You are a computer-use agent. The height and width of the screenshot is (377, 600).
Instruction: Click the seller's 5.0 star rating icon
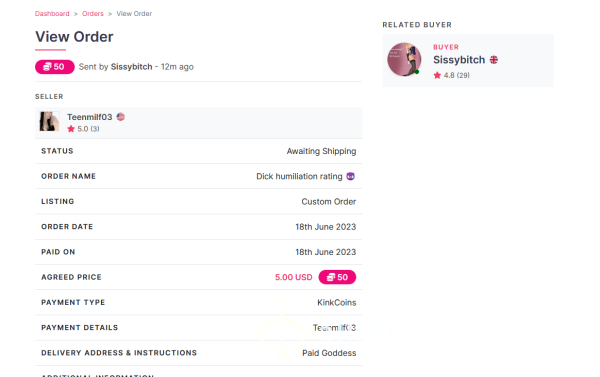point(71,129)
